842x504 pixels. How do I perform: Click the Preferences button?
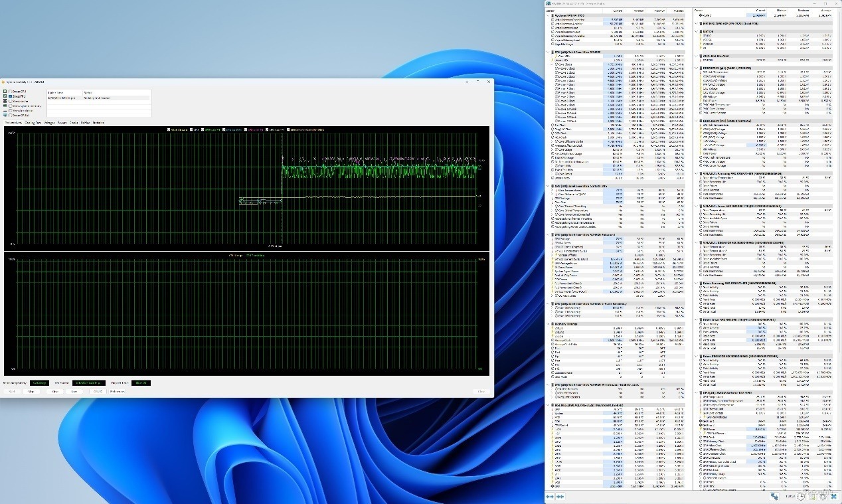click(x=118, y=391)
